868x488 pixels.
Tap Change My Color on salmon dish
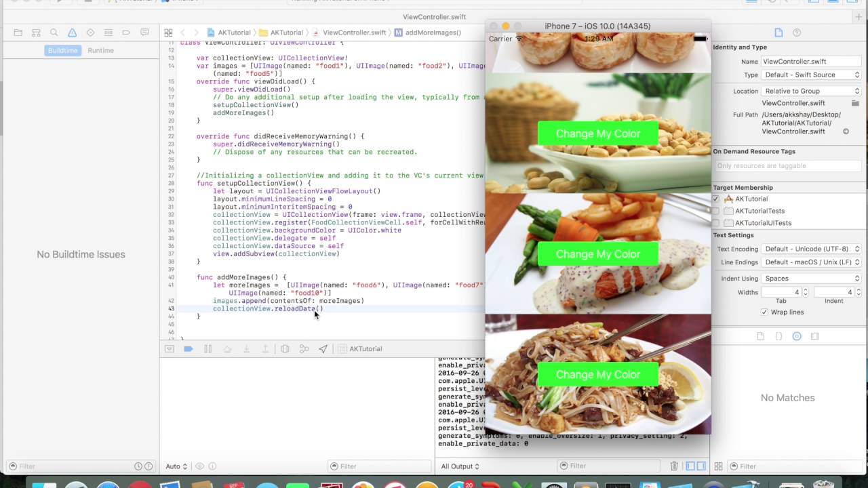[598, 254]
